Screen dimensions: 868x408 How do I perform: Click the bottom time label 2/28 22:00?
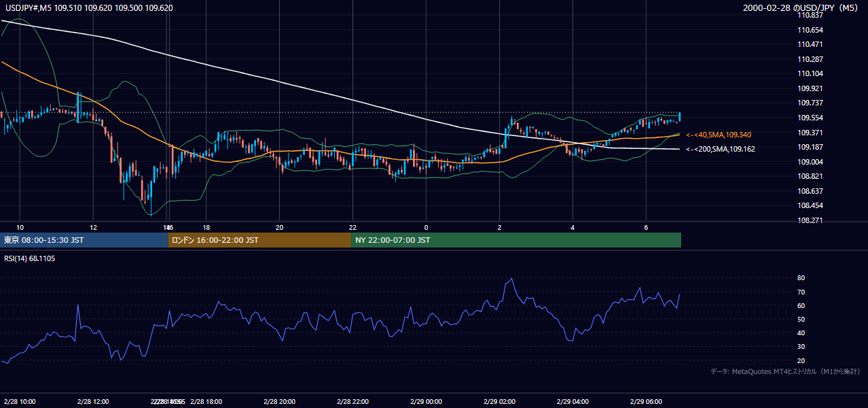tap(353, 401)
